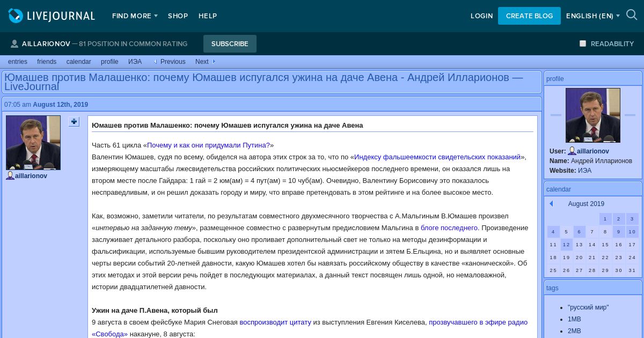The height and width of the screenshot is (338, 644).
Task: Open sidebar calendar header link
Action: click(559, 189)
